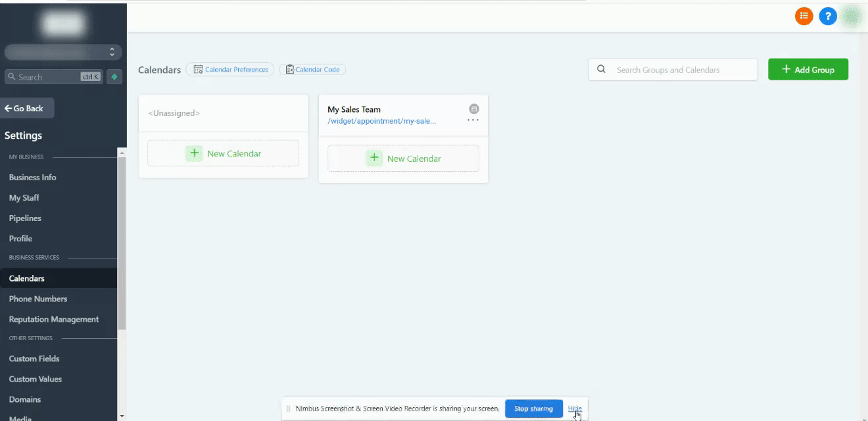Click the Stop sharing button
Screen dimensions: 868x421
coord(533,409)
